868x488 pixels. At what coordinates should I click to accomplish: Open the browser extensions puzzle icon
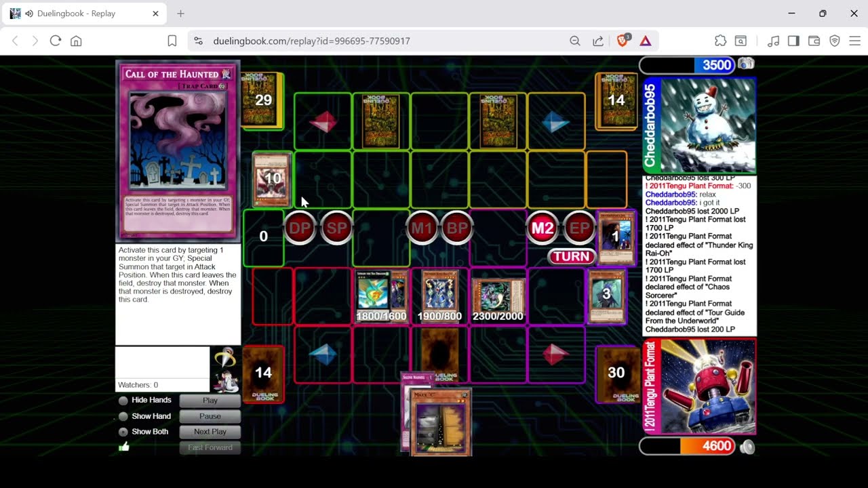720,41
